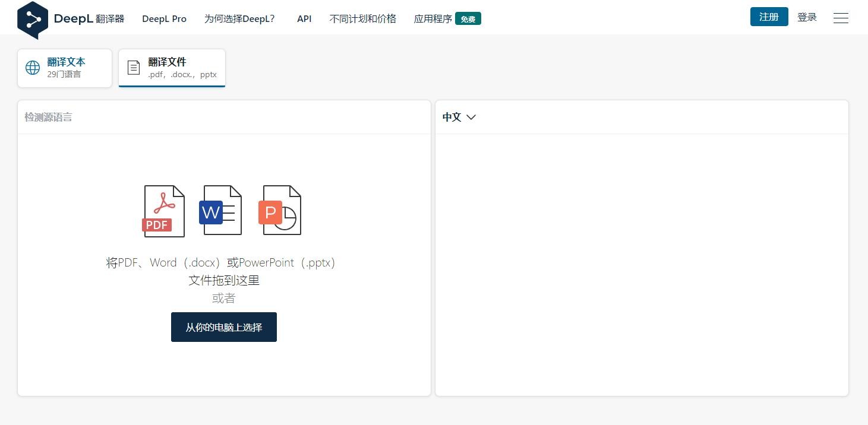Select the 翻译文件 tab
This screenshot has height=425, width=868.
click(172, 68)
